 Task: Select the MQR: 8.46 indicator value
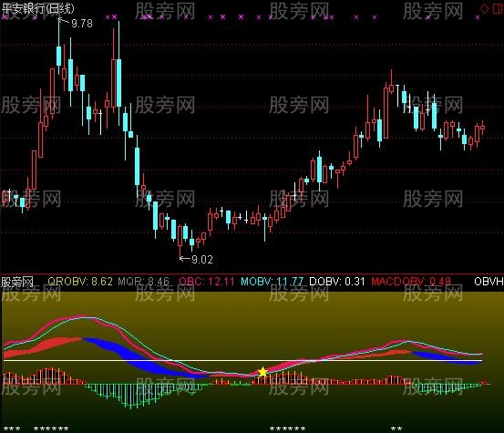tap(143, 282)
